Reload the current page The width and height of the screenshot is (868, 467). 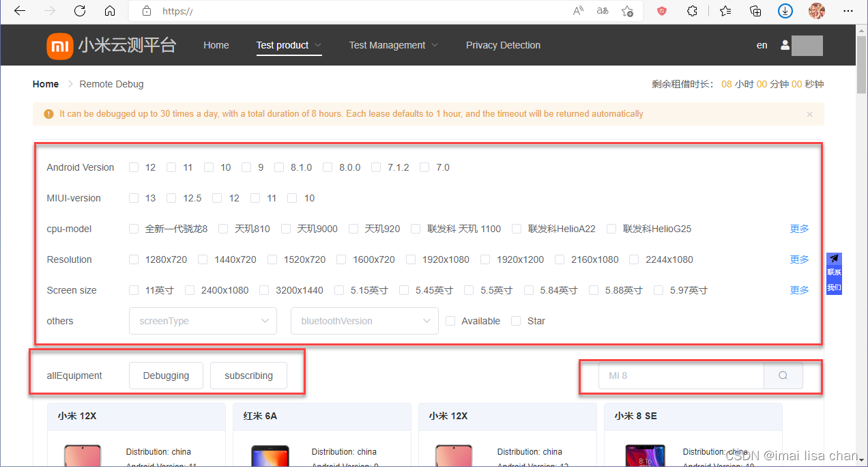tap(80, 11)
